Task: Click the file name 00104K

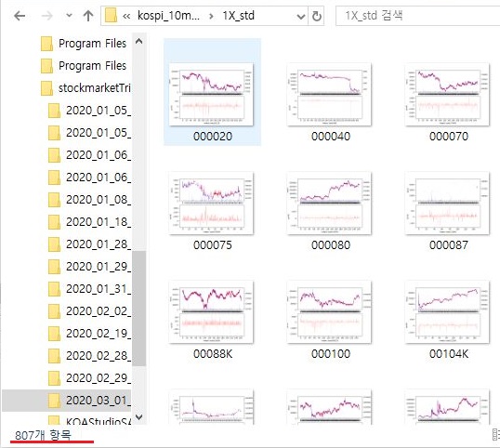Action: click(449, 354)
